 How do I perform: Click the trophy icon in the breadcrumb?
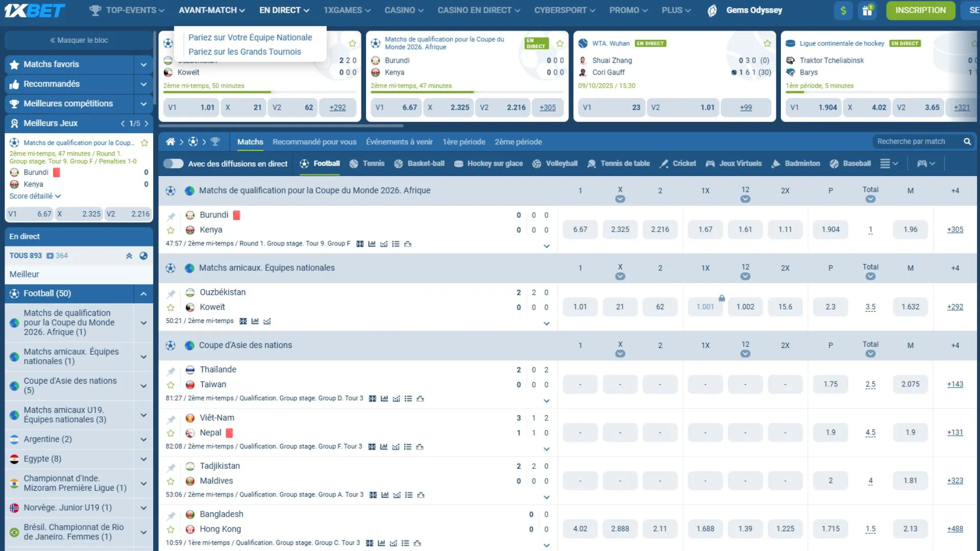pos(215,142)
